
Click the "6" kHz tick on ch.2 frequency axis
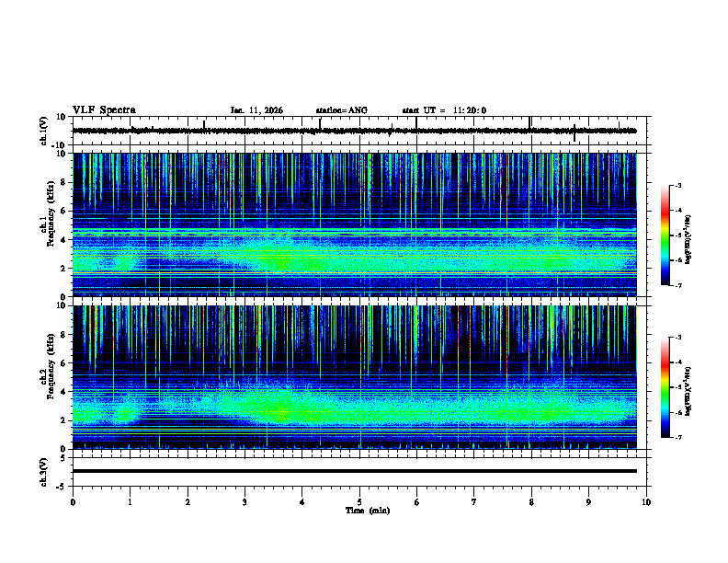coord(63,363)
